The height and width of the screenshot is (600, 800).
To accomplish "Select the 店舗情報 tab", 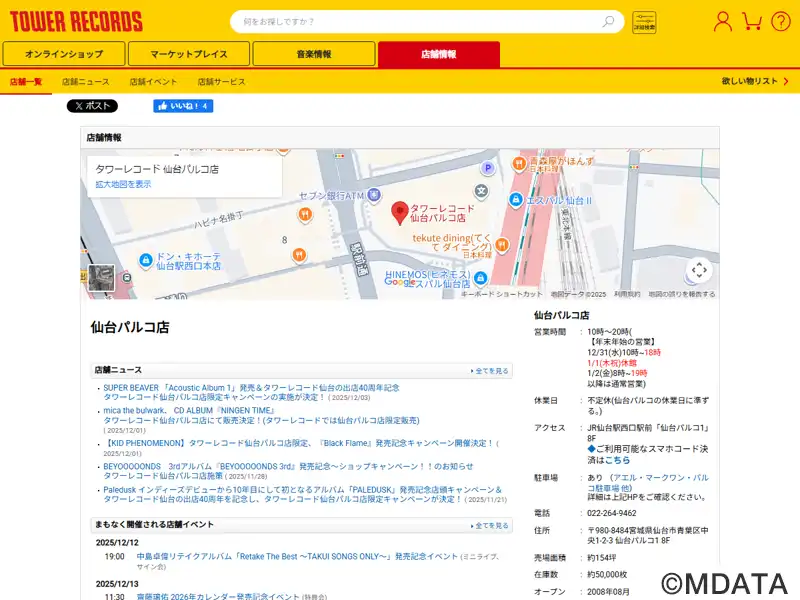I will click(x=439, y=54).
